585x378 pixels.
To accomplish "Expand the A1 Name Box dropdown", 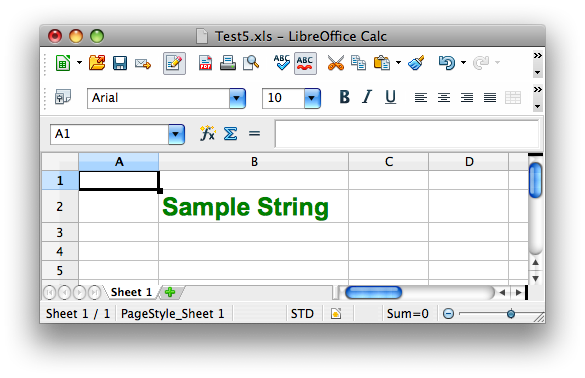I will coord(176,134).
